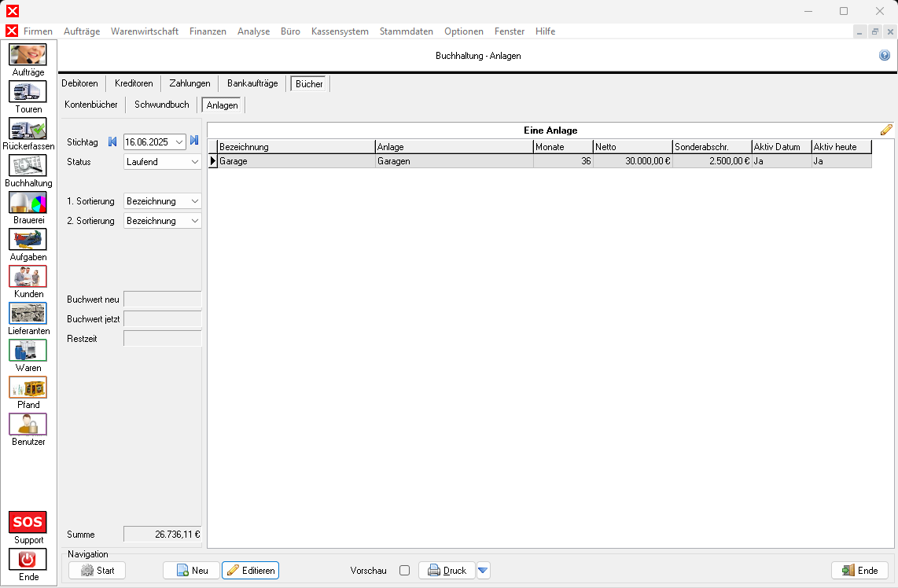Open the Pfand sidebar icon
The width and height of the screenshot is (898, 588).
click(x=28, y=388)
